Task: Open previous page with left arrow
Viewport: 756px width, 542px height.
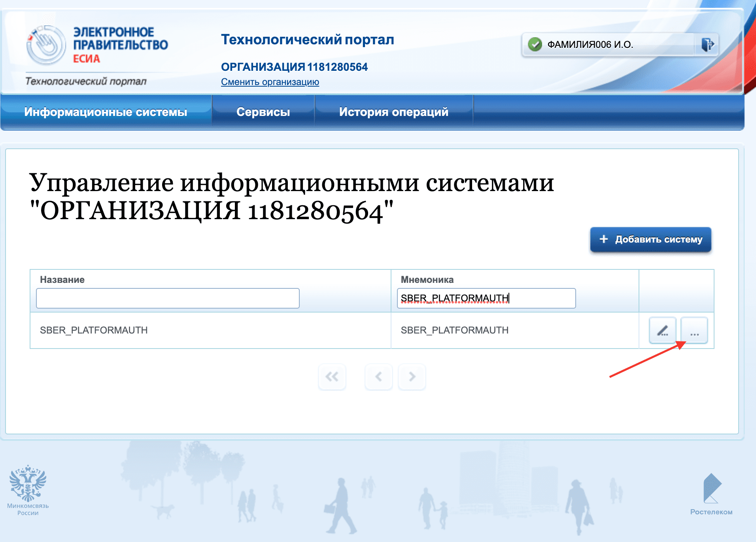Action: point(378,377)
